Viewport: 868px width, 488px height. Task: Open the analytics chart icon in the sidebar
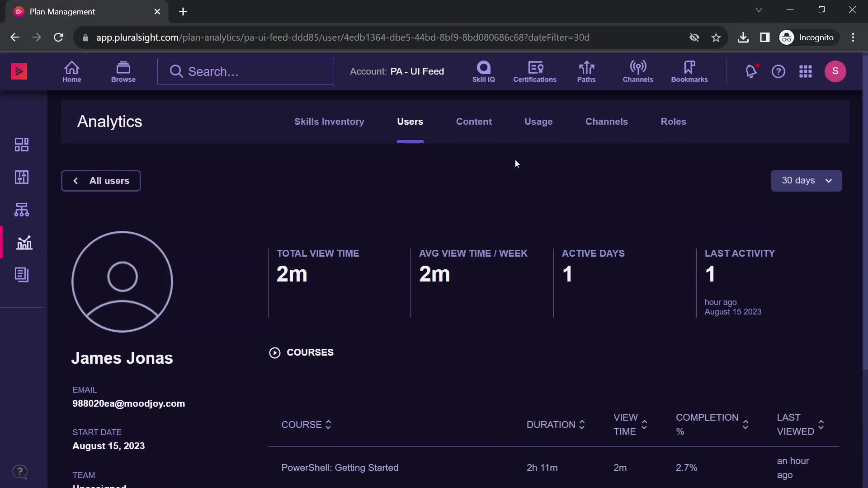coord(24,243)
